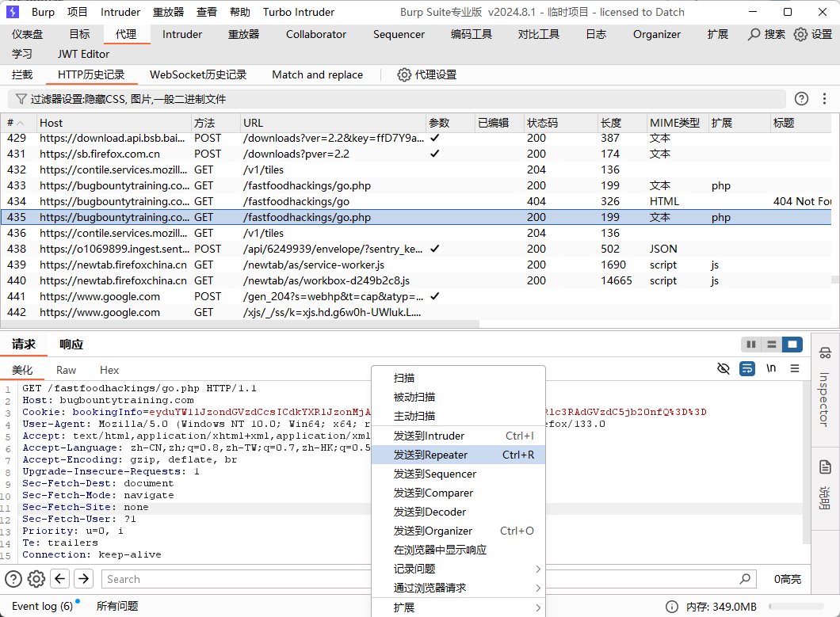Select row 441 www.google.com POST

416,297
